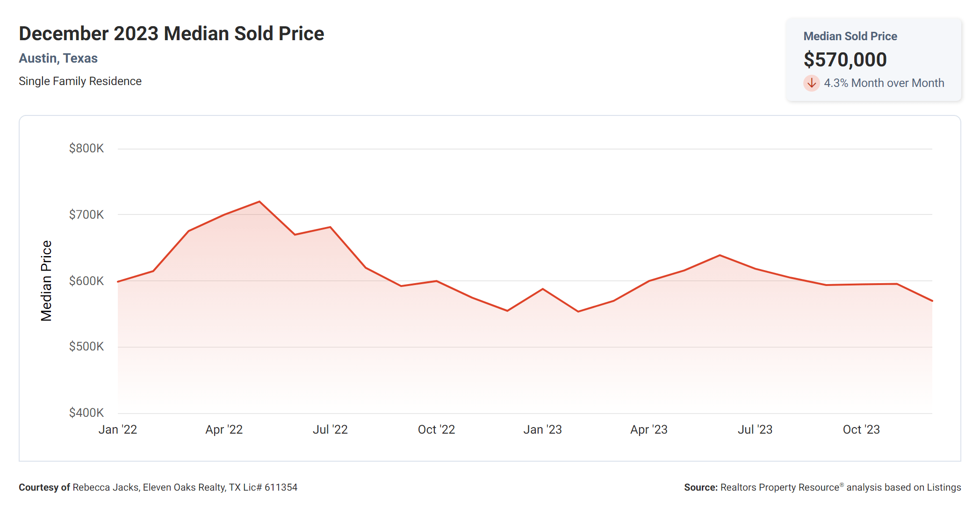Click the rotated Median Price axis title
980x514 pixels.
pyautogui.click(x=46, y=281)
